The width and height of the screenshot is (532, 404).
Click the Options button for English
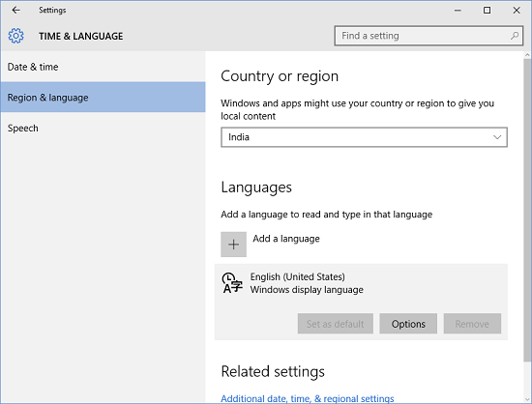point(408,324)
